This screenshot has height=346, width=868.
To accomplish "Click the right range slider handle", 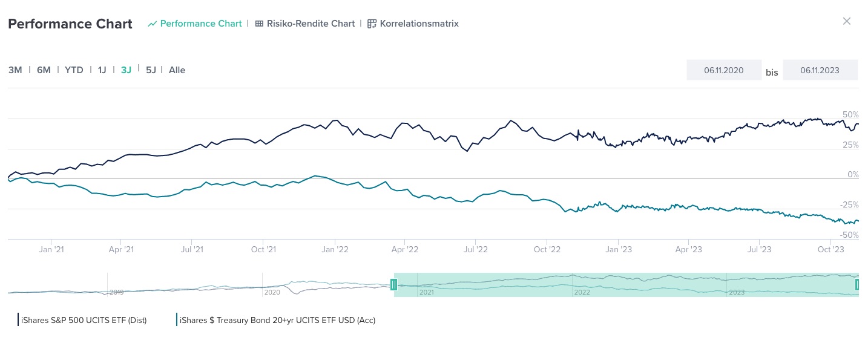I will point(857,284).
